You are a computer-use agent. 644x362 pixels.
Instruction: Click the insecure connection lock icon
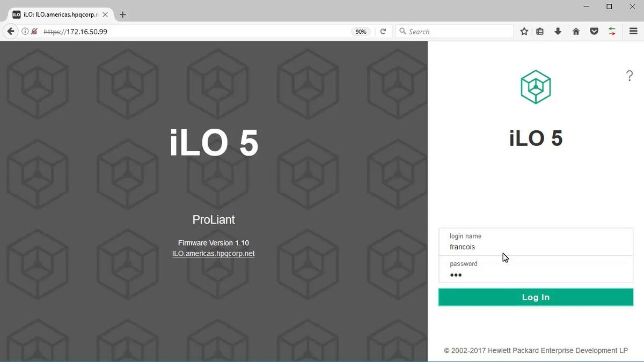(34, 32)
